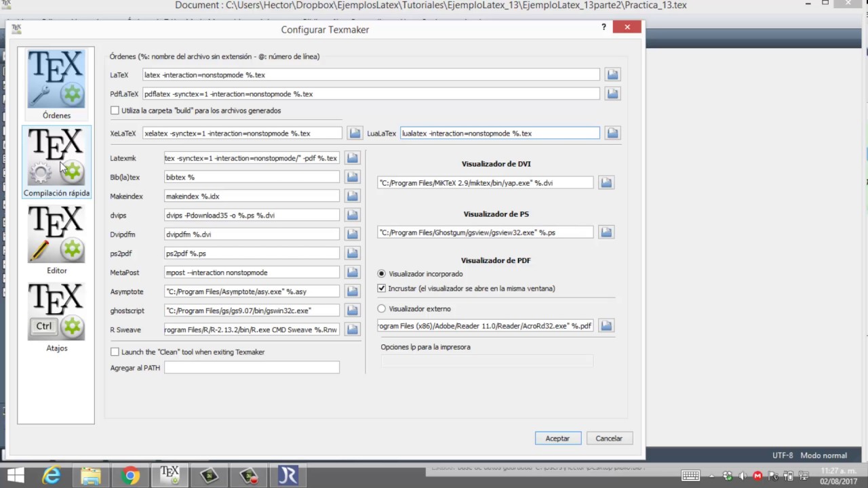The height and width of the screenshot is (488, 868).
Task: Edit the LaTeX command field
Action: pos(371,75)
